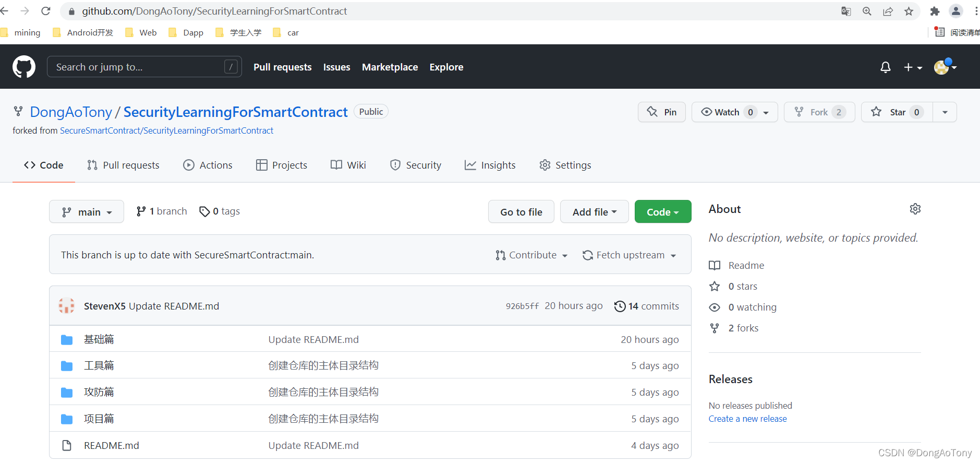
Task: Open Marketplace in the top header
Action: pyautogui.click(x=390, y=67)
